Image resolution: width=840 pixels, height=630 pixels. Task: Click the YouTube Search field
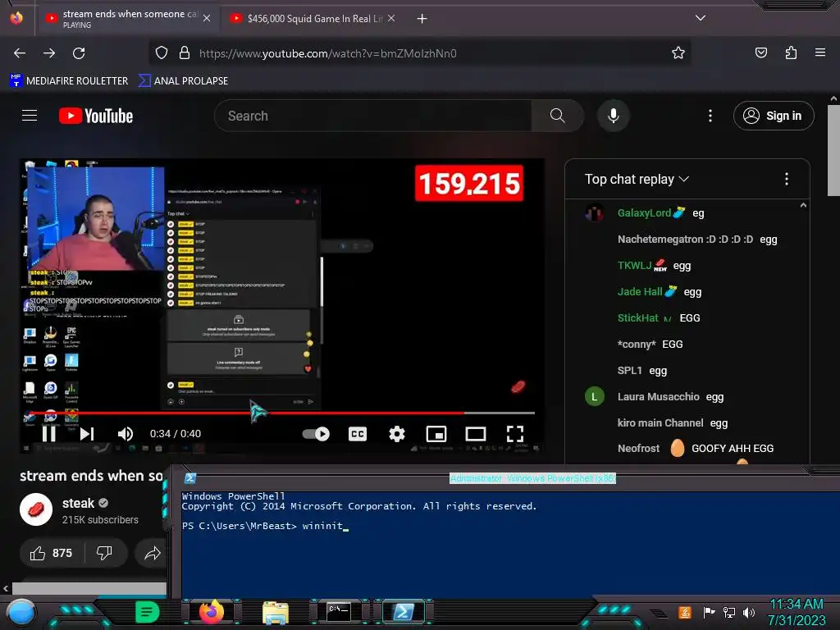pos(373,116)
